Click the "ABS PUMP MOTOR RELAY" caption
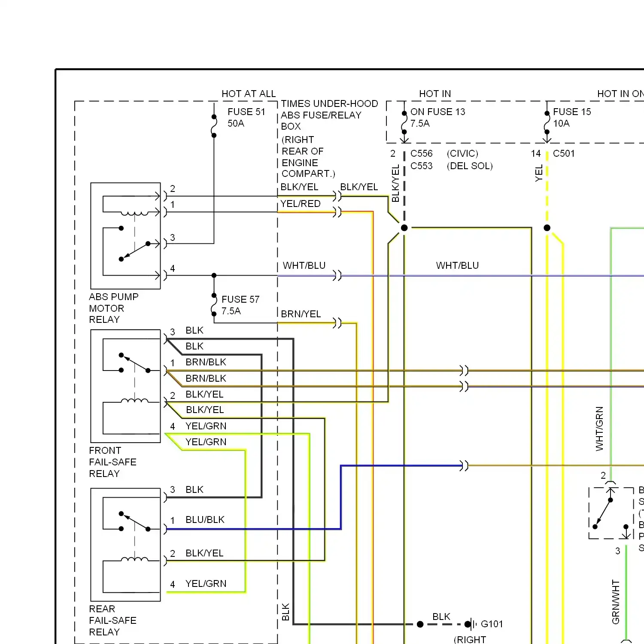The image size is (644, 644). [x=114, y=308]
